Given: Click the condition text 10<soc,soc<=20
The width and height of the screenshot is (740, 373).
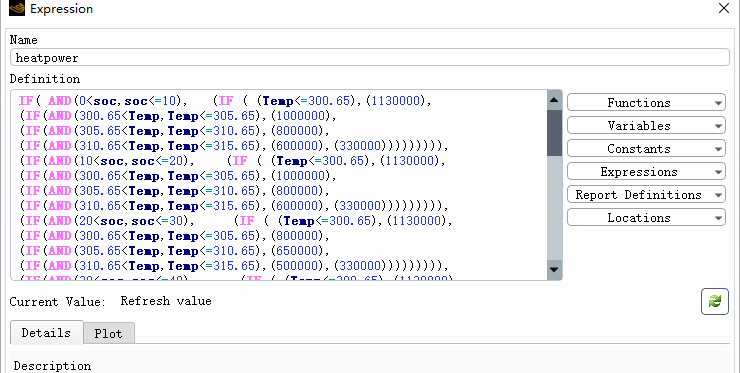Looking at the screenshot, I should 131,161.
